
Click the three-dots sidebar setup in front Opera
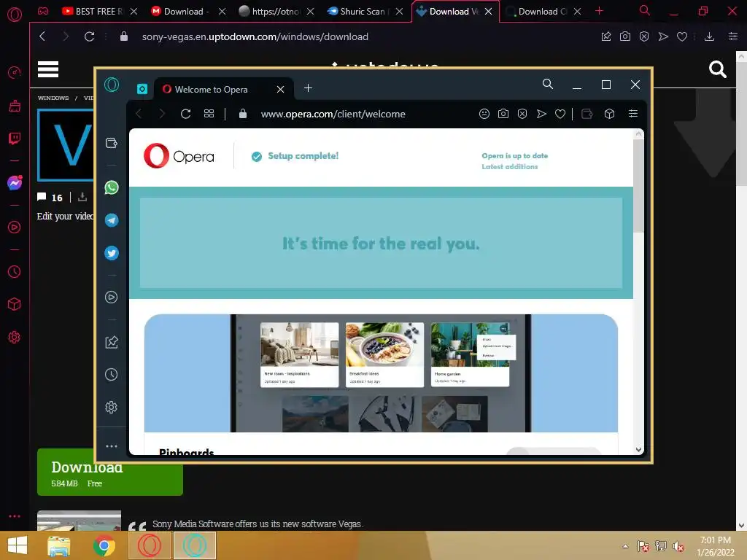111,446
